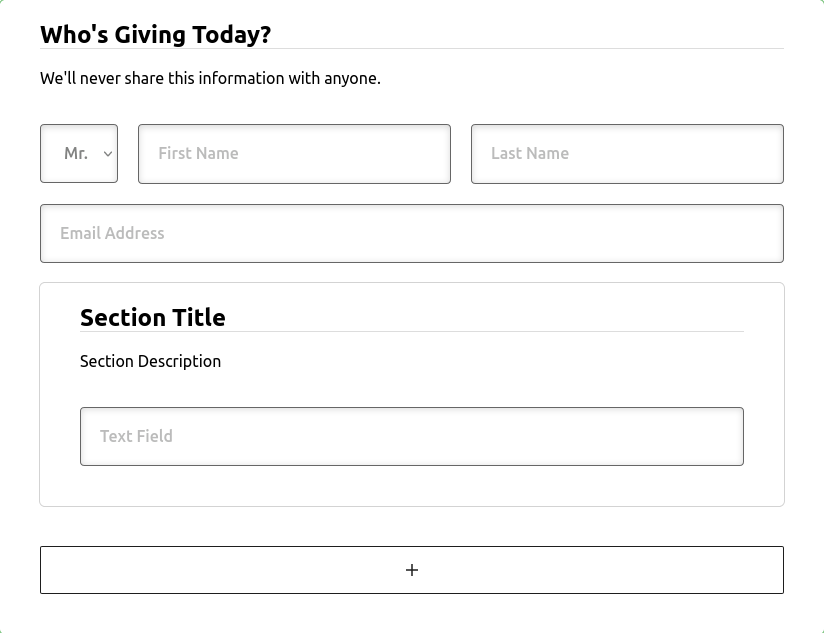This screenshot has height=633, width=824.
Task: Click the divider under Who's Giving Today
Action: click(411, 52)
